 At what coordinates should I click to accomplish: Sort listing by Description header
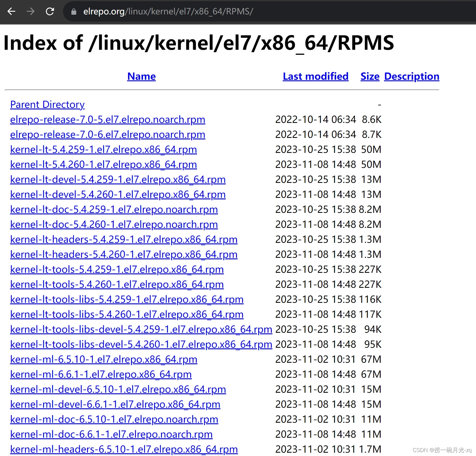(x=412, y=76)
